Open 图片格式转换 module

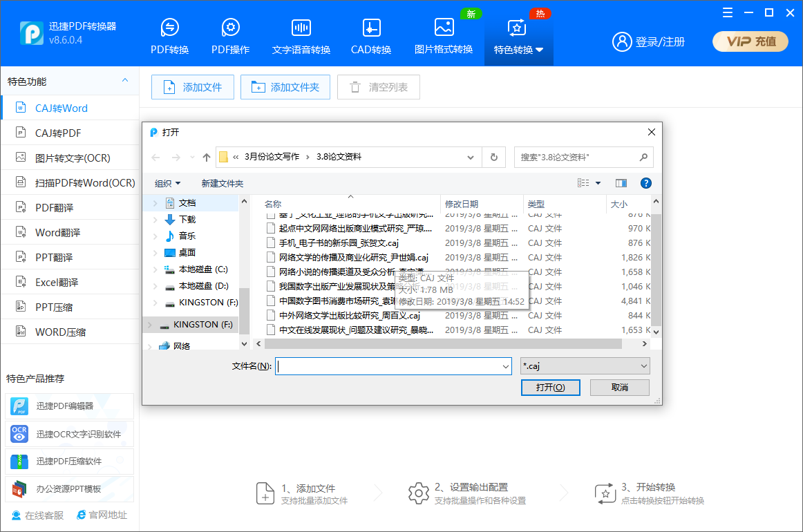pyautogui.click(x=444, y=36)
